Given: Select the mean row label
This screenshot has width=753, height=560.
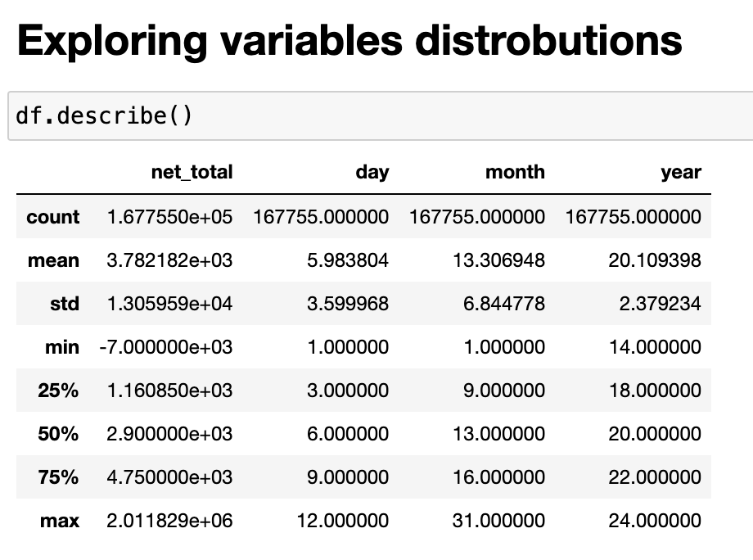Looking at the screenshot, I should (x=53, y=260).
